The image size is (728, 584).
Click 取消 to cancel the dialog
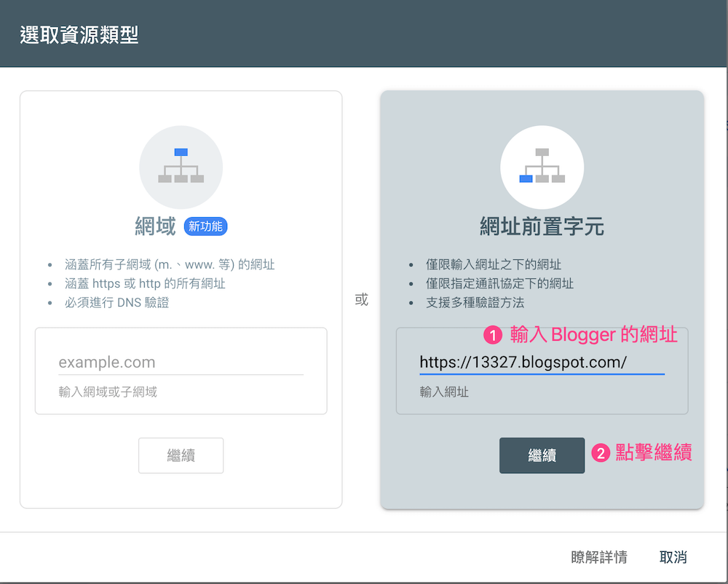coord(673,556)
